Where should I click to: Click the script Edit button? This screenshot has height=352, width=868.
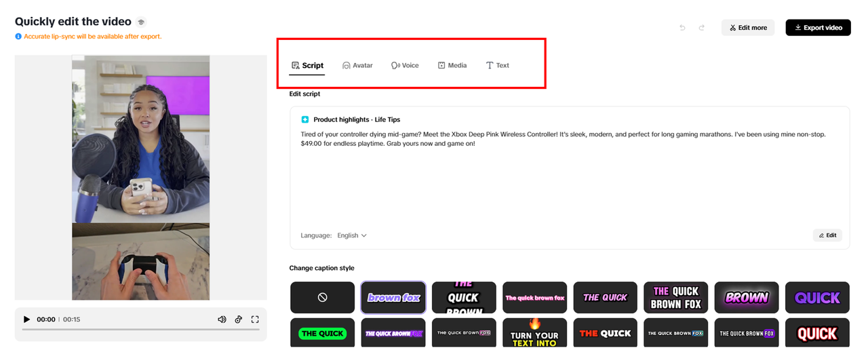coord(827,235)
